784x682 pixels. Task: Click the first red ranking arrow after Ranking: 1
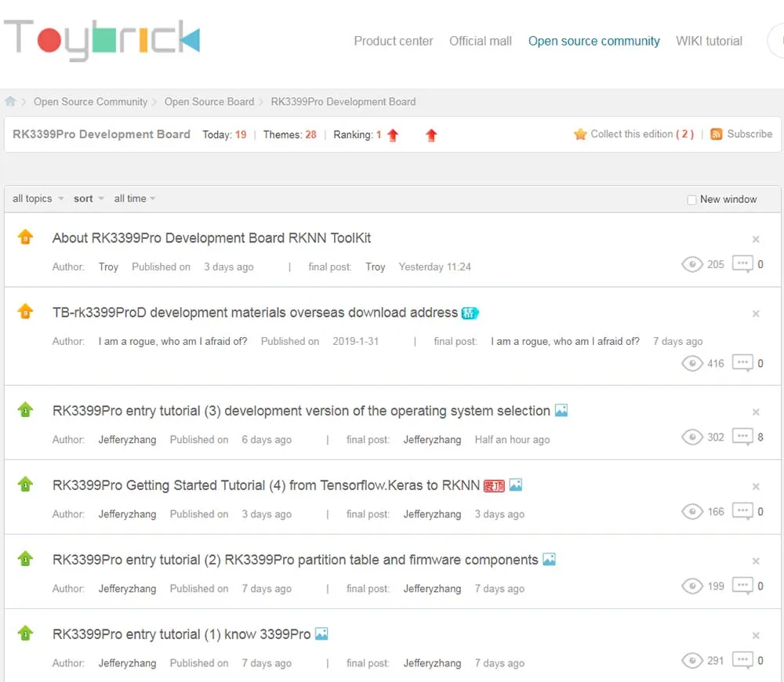393,135
